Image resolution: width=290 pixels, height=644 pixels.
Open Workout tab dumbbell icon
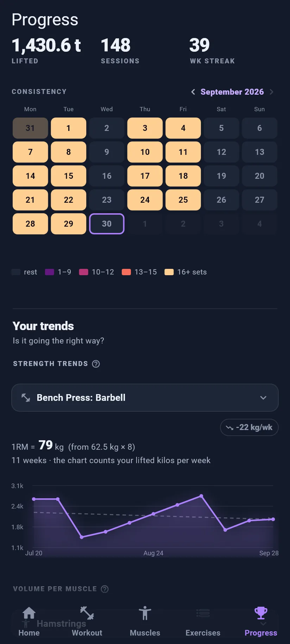coord(87,613)
